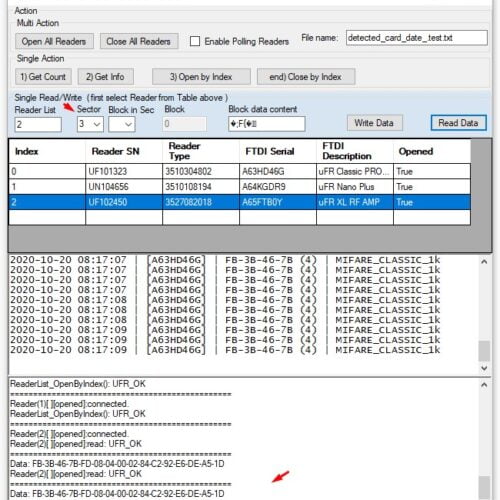Click up arrow of status log scrollbar

[484, 385]
